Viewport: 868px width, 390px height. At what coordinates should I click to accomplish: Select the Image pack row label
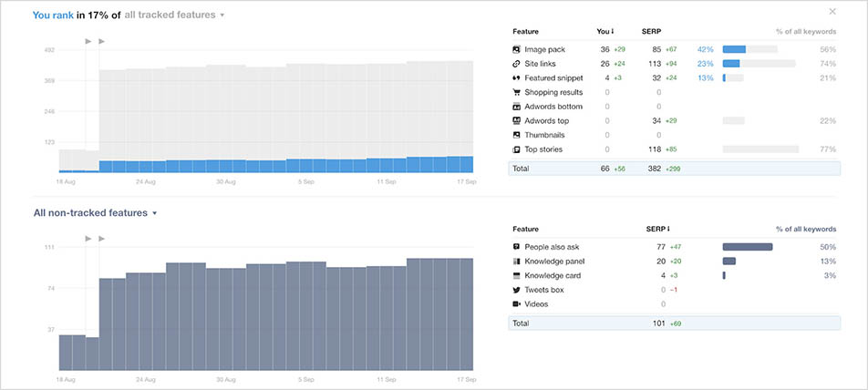tap(544, 49)
